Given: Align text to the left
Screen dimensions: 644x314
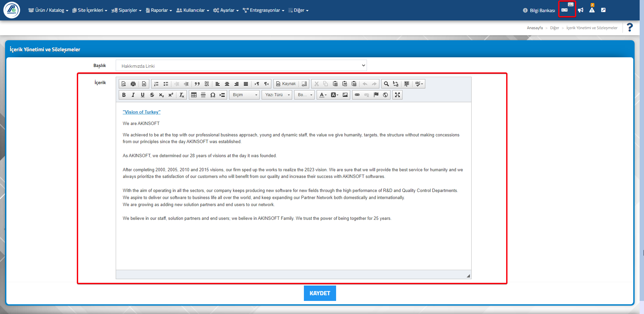Looking at the screenshot, I should click(218, 84).
